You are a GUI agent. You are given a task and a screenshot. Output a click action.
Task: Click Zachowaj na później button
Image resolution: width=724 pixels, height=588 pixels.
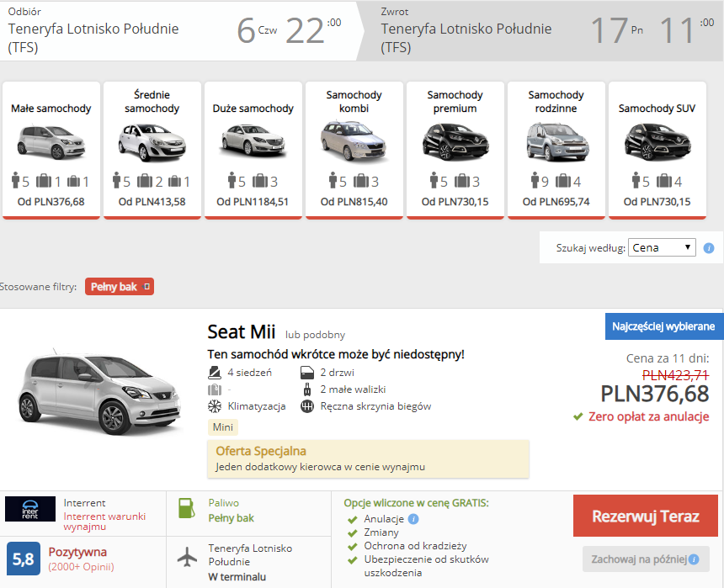646,559
